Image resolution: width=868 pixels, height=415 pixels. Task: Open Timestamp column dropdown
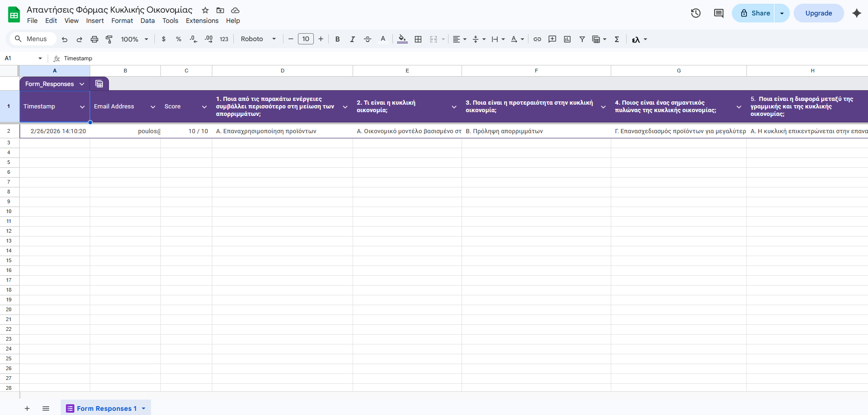pos(82,107)
